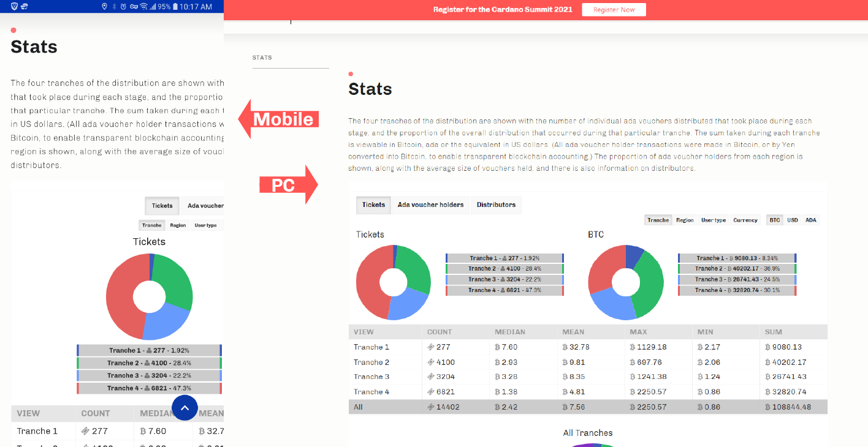Click the All Tranches chart title
This screenshot has height=447, width=868.
pos(588,433)
